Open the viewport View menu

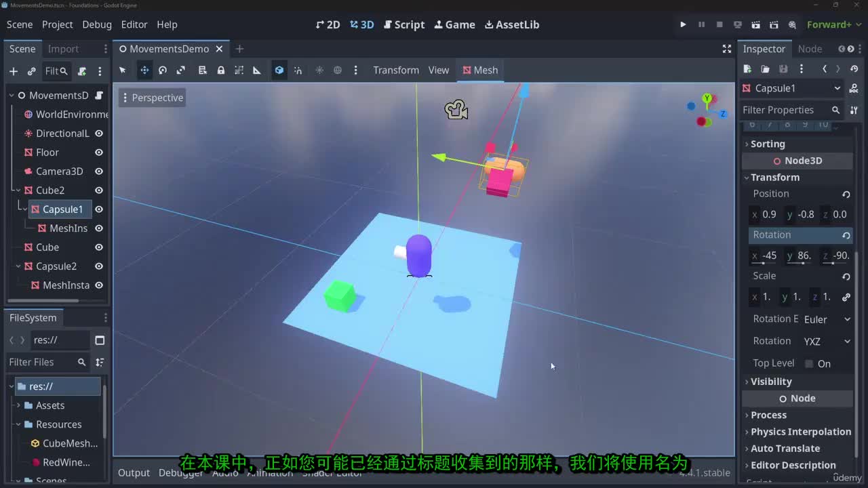point(439,70)
